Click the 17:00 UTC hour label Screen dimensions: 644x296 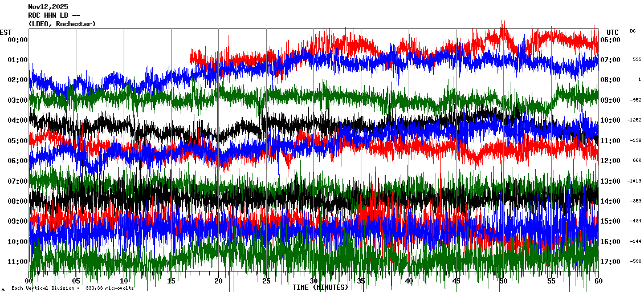610,262
